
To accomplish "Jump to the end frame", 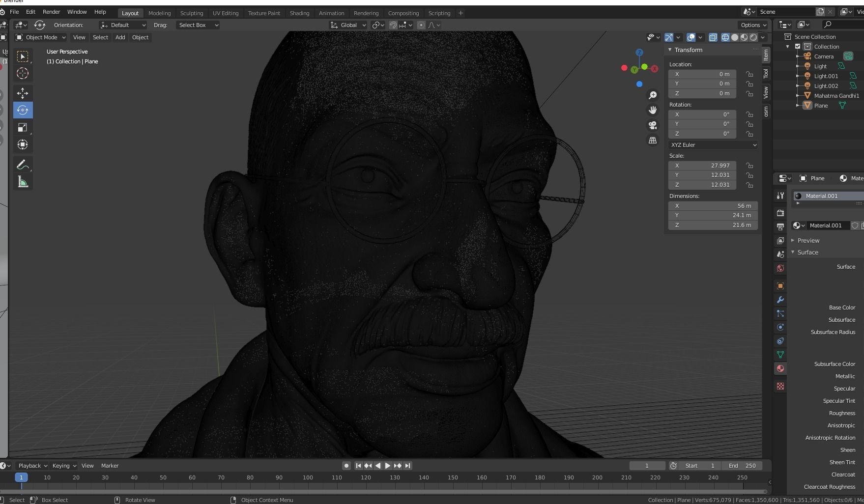I will point(407,466).
